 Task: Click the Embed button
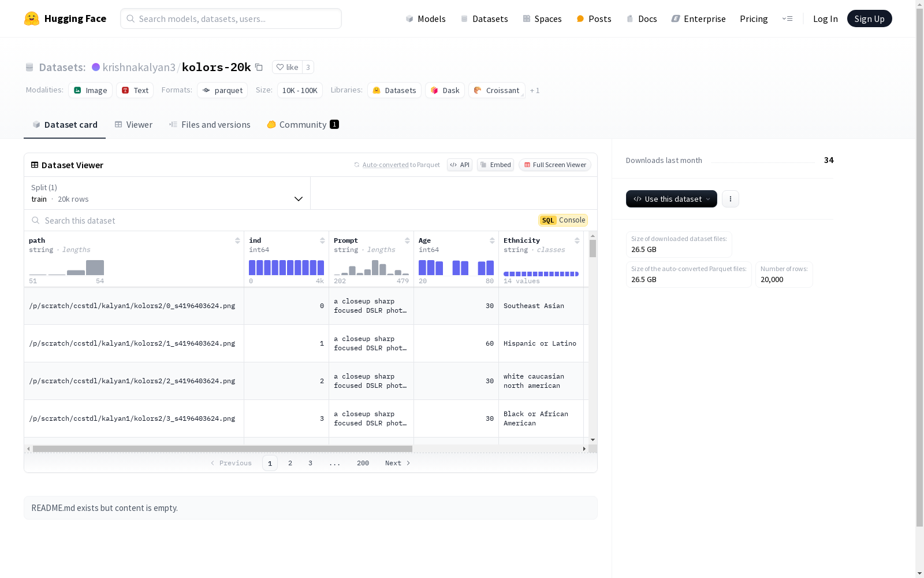click(x=495, y=165)
